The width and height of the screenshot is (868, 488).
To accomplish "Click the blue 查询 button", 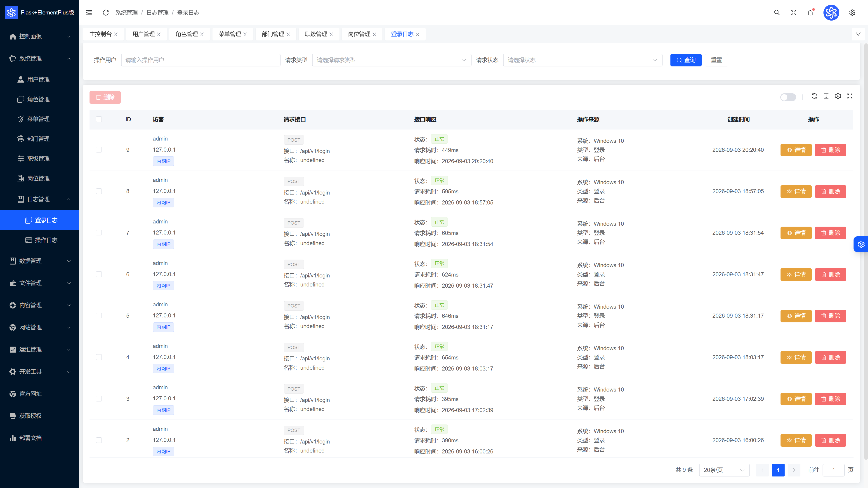I will [x=685, y=60].
